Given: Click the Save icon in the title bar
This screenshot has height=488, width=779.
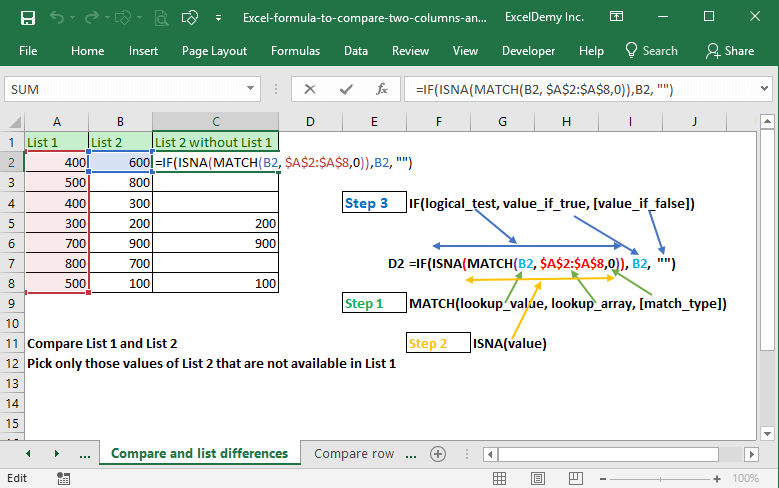Looking at the screenshot, I should (28, 18).
